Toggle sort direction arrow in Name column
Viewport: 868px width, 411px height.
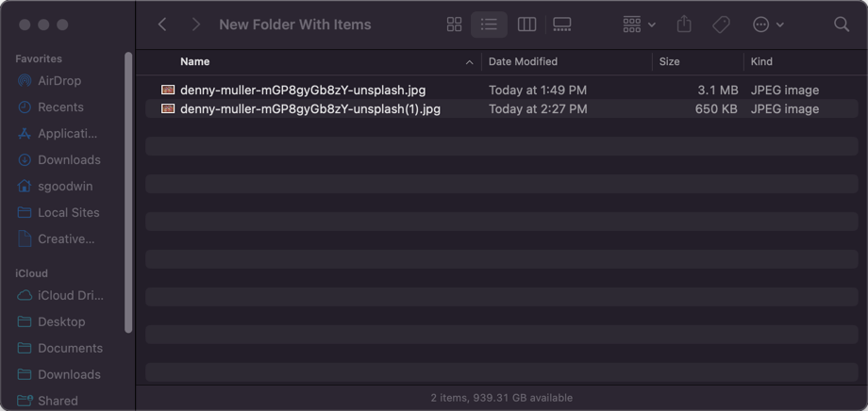(469, 62)
